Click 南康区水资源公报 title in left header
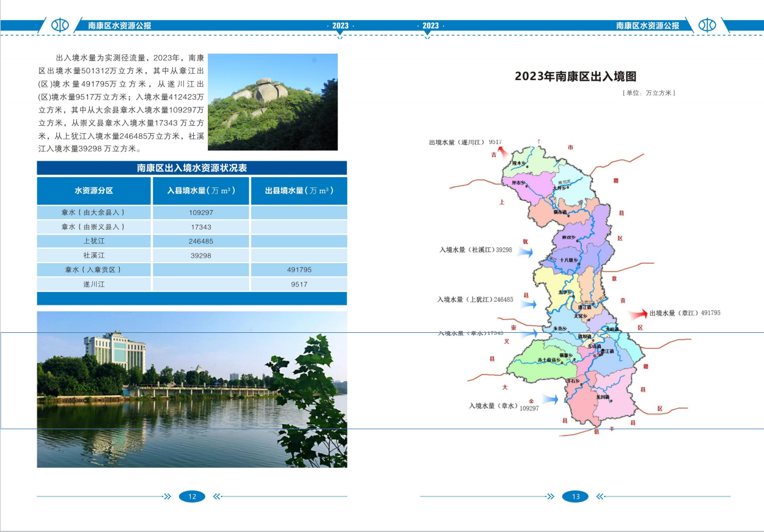 [x=120, y=26]
